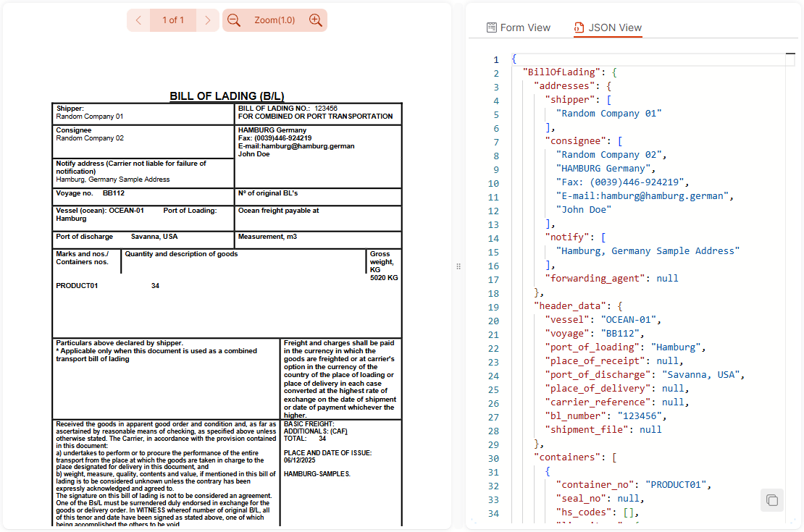Click JSON "forwarding_agent" line
The height and width of the screenshot is (532, 804).
tap(611, 279)
